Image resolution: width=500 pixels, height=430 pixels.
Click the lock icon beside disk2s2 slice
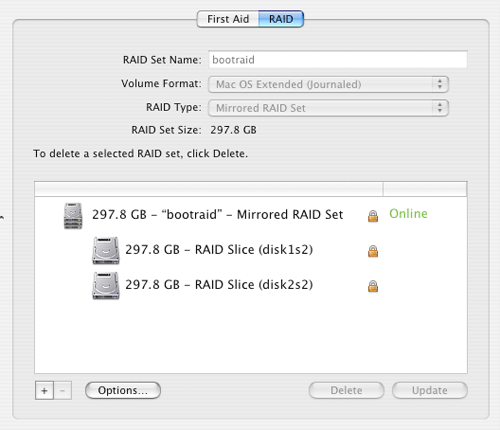(373, 286)
